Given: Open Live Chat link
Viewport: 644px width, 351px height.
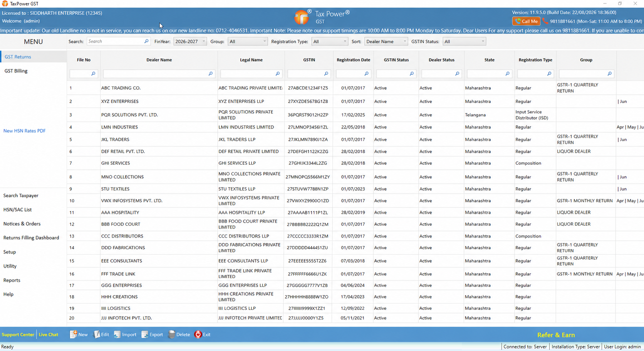Looking at the screenshot, I should click(49, 334).
